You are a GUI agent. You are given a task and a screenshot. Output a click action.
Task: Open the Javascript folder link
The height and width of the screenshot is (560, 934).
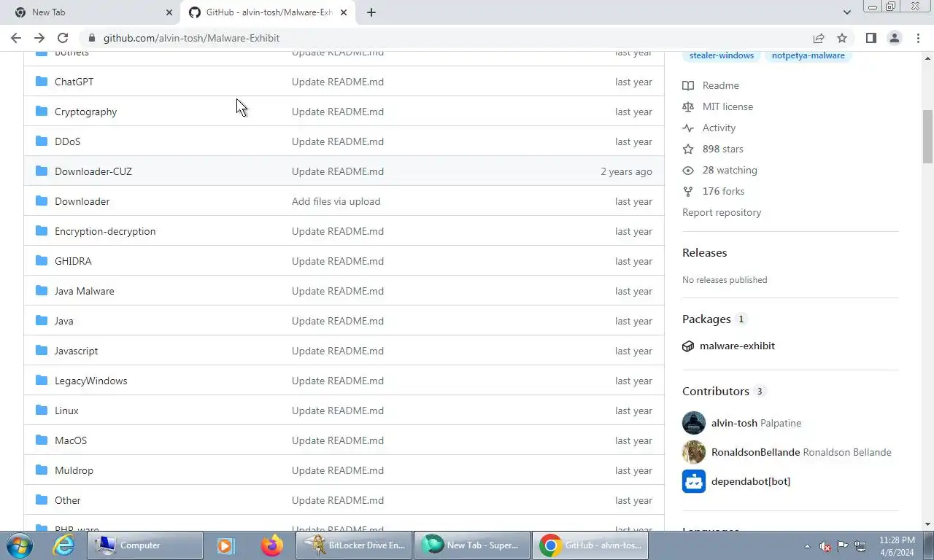coord(76,351)
